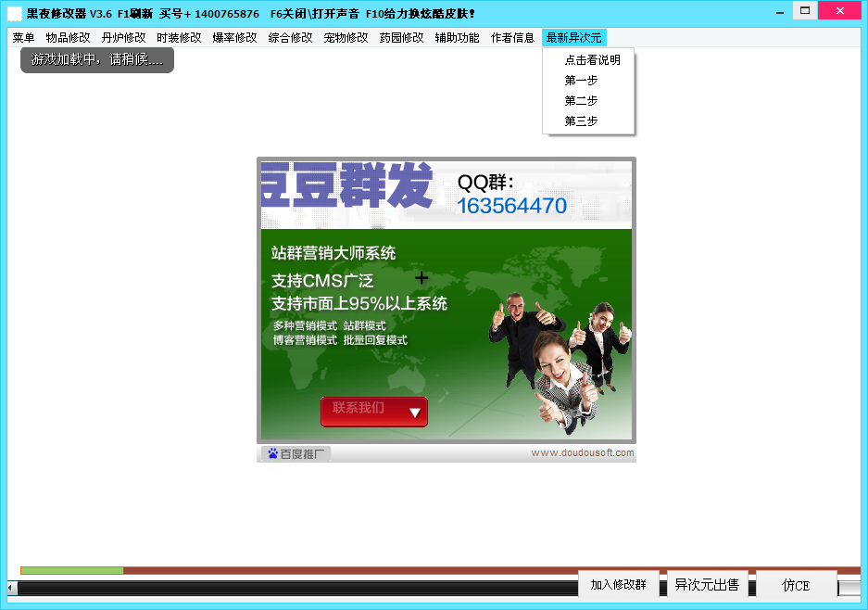Click the 支持市面上95%以上系统 ad line

pyautogui.click(x=359, y=304)
